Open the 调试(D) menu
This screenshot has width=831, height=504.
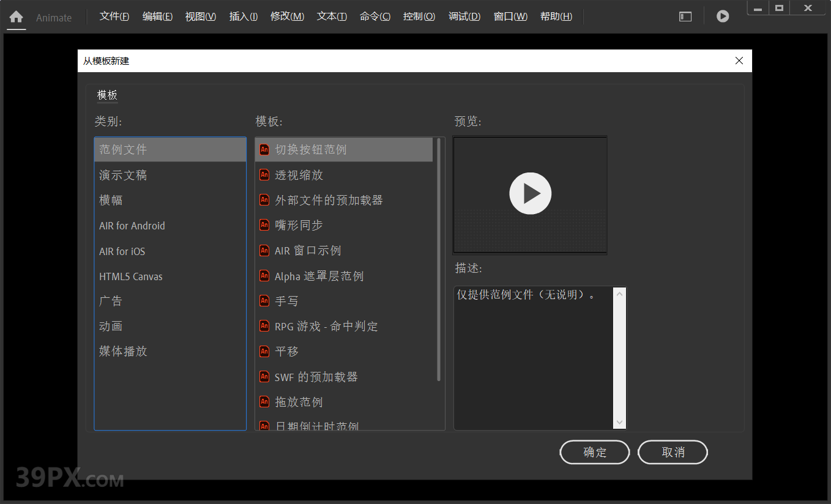click(x=464, y=17)
